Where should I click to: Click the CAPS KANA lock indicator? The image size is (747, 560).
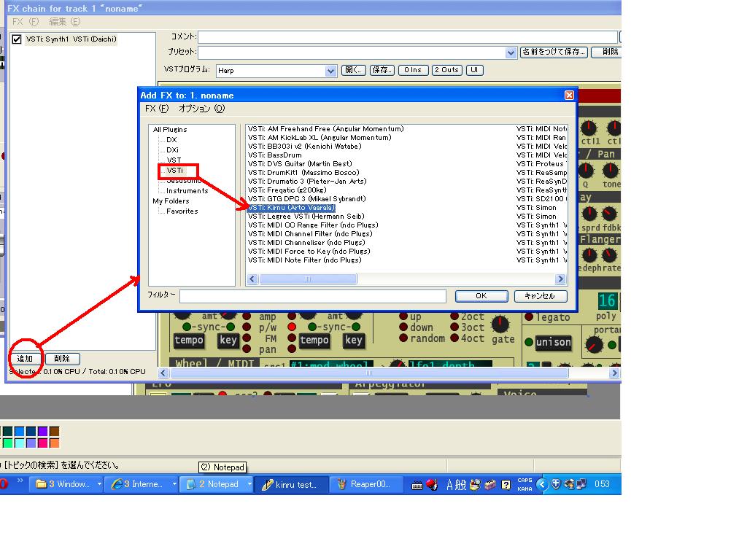click(x=525, y=484)
